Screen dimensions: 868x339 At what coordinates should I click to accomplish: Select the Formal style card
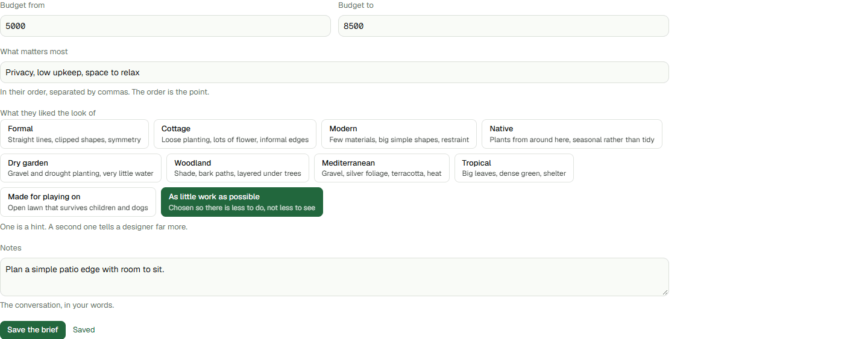point(74,134)
